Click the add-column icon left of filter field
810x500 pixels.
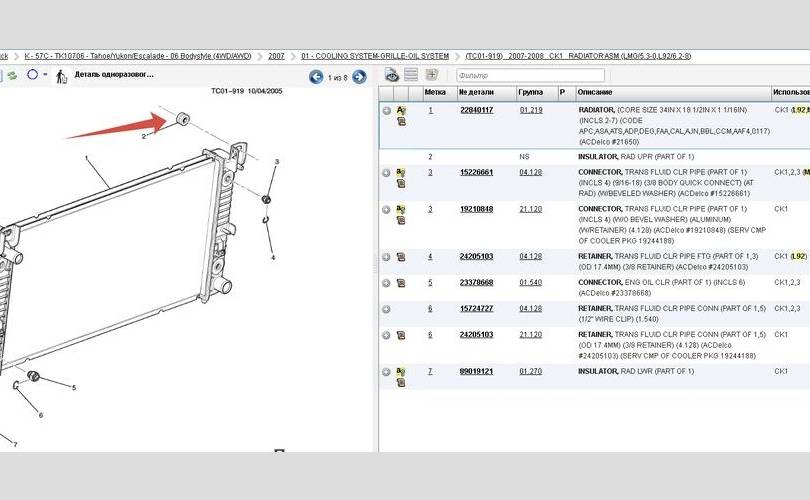tap(432, 75)
